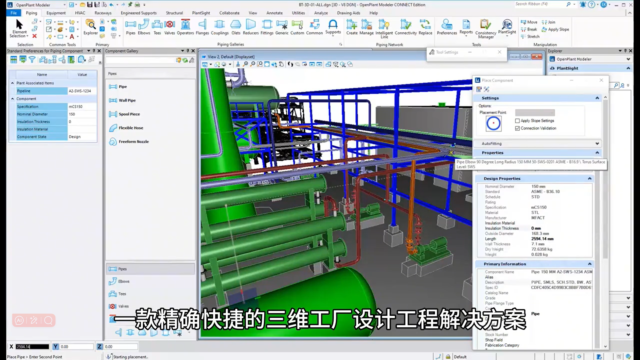Open the Reducers gallery
The image size is (640, 360).
click(251, 27)
